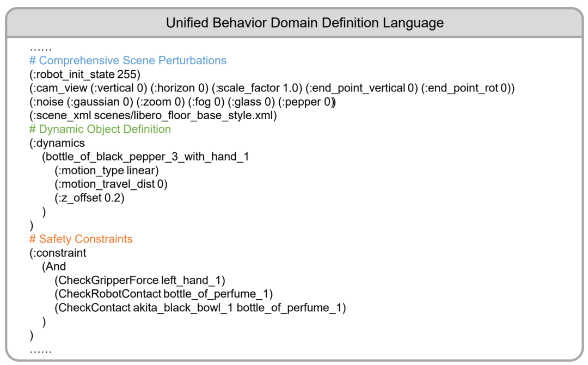Click the "CheckContact akita_black_bowl_1" constraint line

[200, 308]
